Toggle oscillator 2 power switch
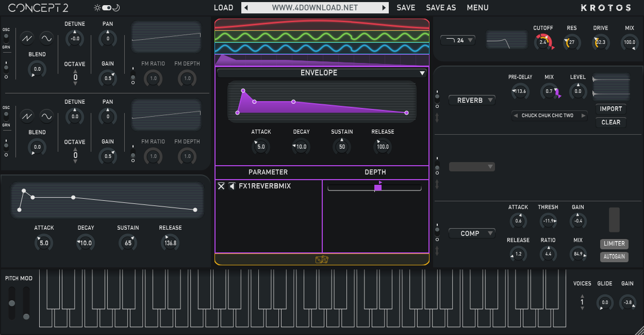Screen dimensions: 644x335 point(6,147)
